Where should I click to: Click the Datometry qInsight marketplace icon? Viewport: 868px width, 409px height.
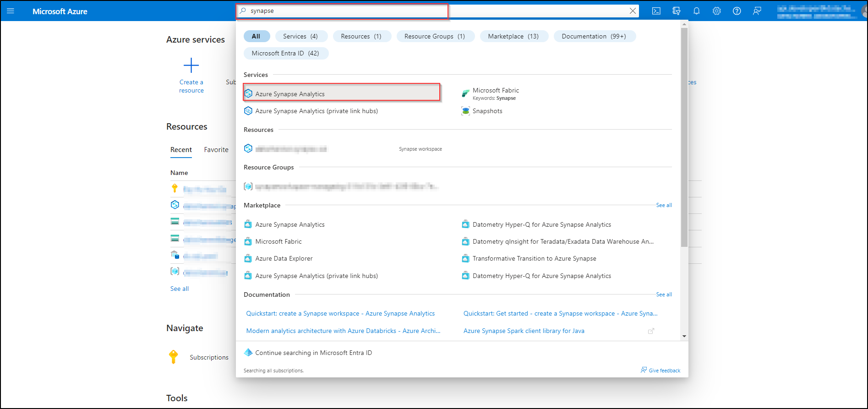[x=466, y=241]
